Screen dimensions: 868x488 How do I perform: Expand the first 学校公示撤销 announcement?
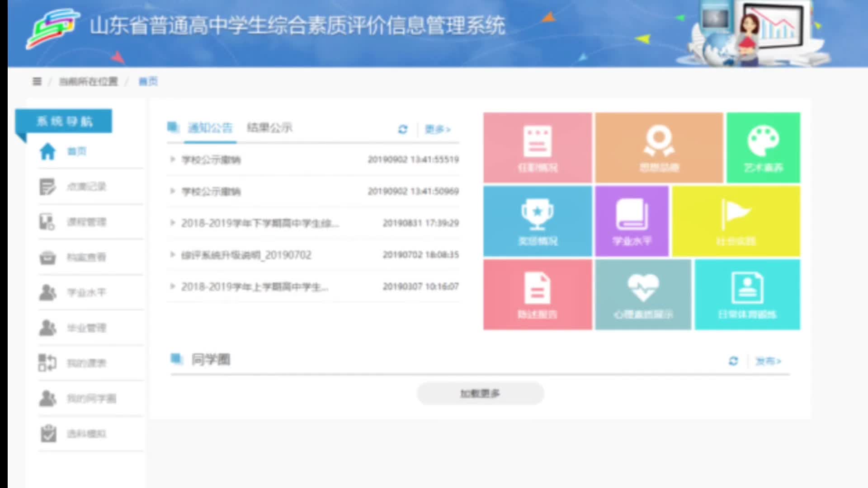point(211,160)
